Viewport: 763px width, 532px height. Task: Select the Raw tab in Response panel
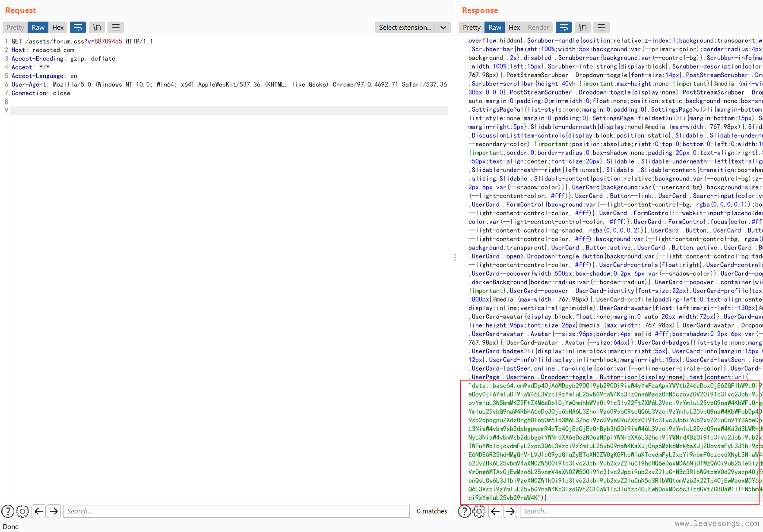495,28
